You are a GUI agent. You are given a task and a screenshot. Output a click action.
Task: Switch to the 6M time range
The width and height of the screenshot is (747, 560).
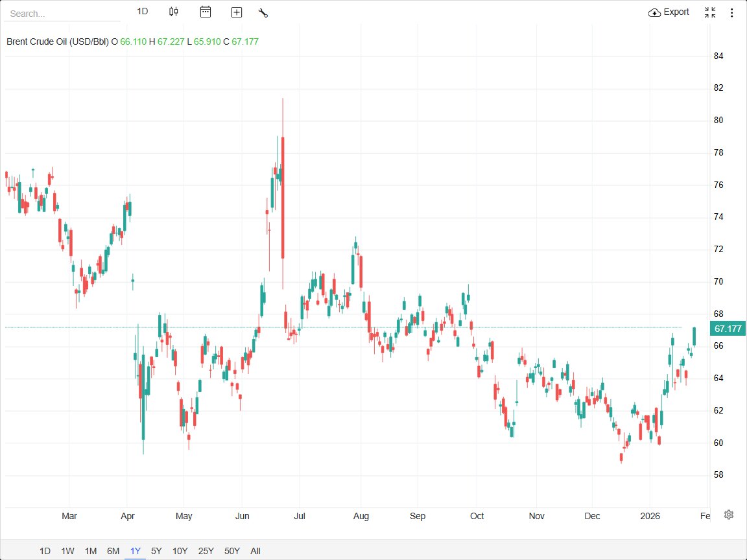(x=113, y=551)
